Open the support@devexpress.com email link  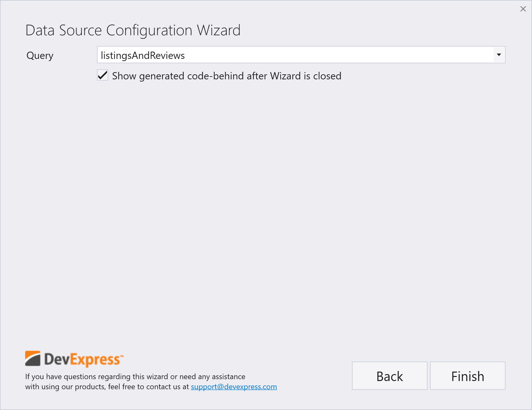click(234, 387)
